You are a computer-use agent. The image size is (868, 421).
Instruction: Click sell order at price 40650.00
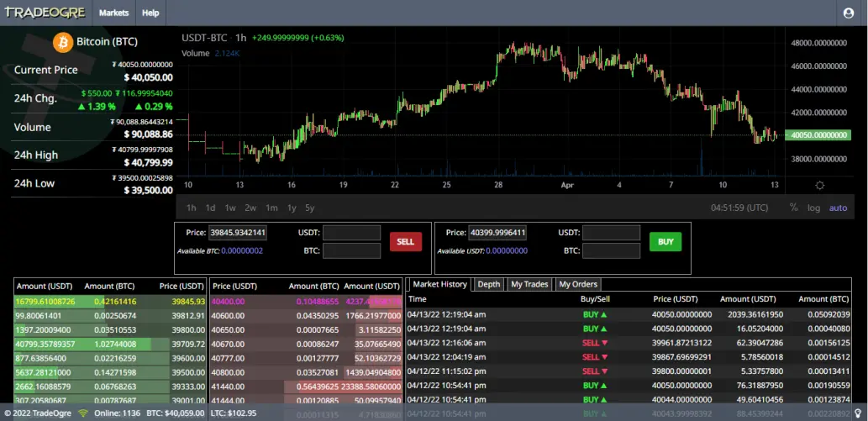306,329
